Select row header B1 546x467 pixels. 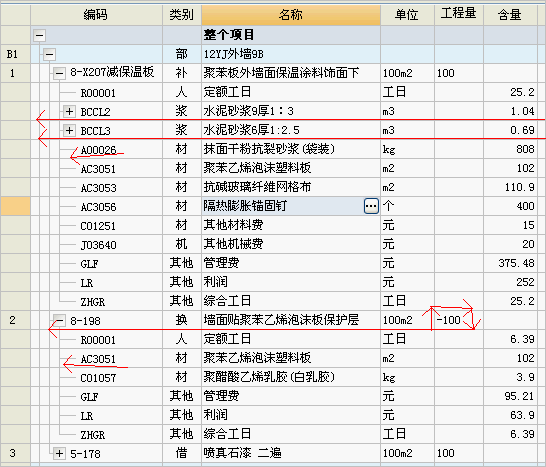point(16,54)
